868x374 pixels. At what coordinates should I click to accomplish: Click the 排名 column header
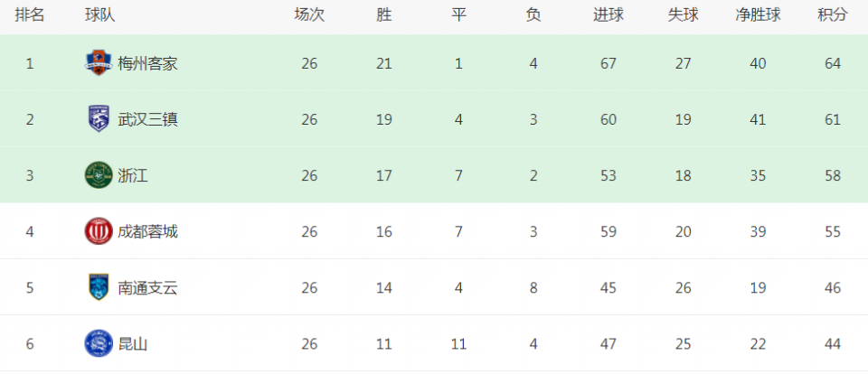tap(30, 15)
